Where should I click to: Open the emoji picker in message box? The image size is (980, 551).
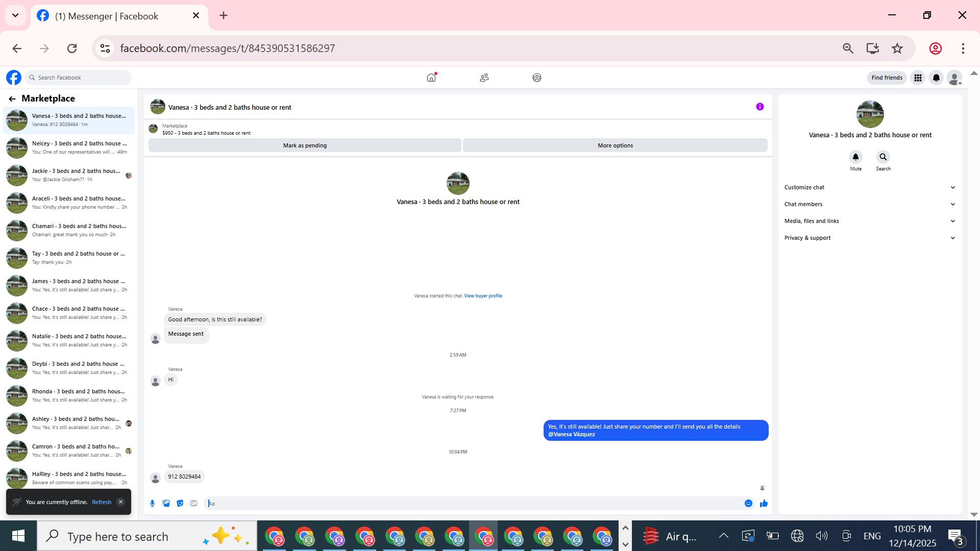click(x=748, y=504)
